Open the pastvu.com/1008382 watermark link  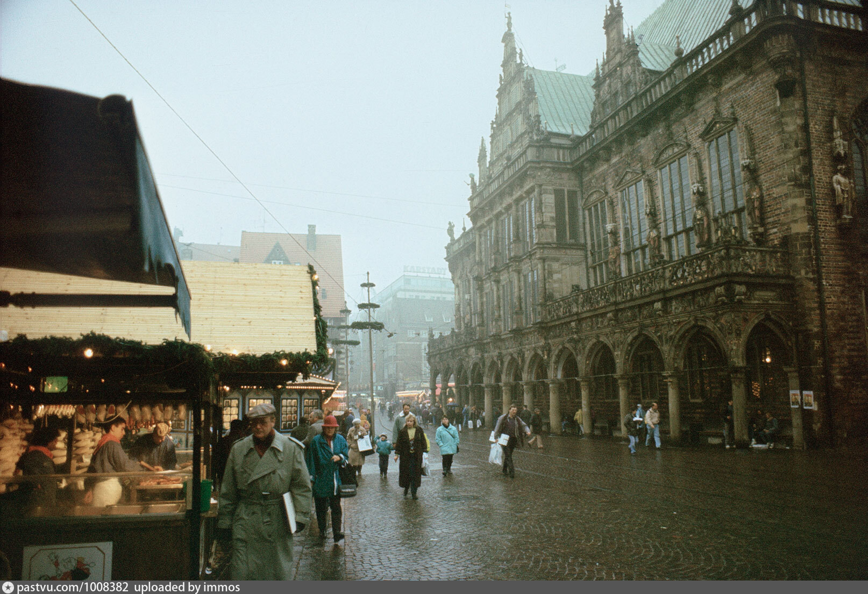pyautogui.click(x=73, y=588)
